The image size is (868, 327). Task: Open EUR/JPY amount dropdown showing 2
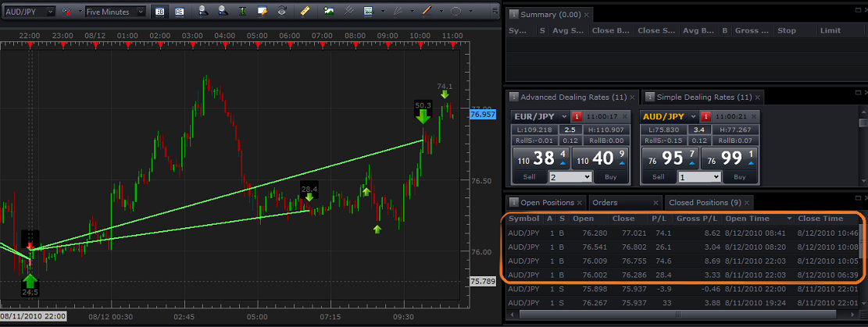coord(570,176)
